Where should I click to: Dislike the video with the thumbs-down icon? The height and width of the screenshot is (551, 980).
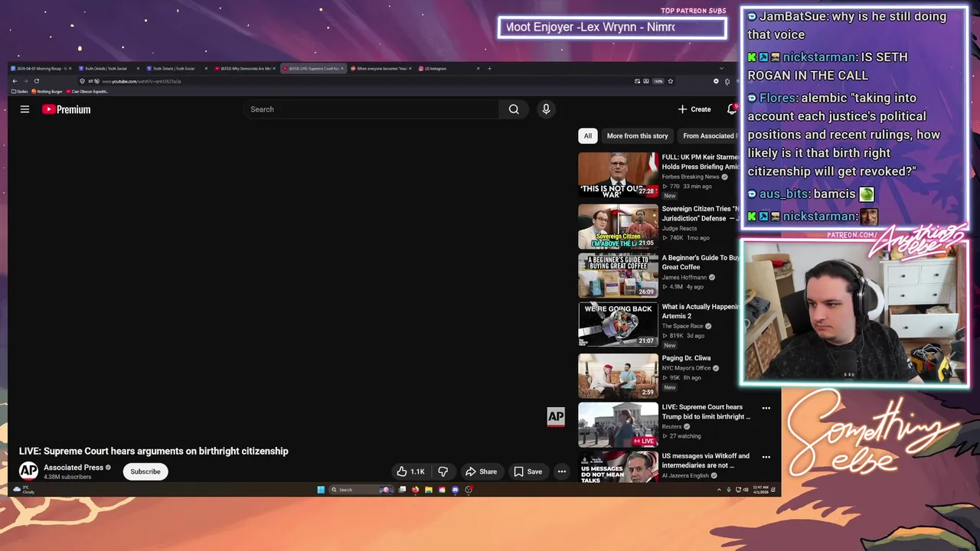[x=443, y=471]
